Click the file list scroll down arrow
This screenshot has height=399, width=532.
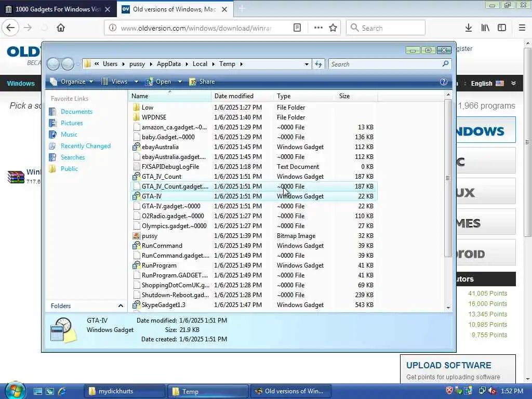click(x=448, y=308)
